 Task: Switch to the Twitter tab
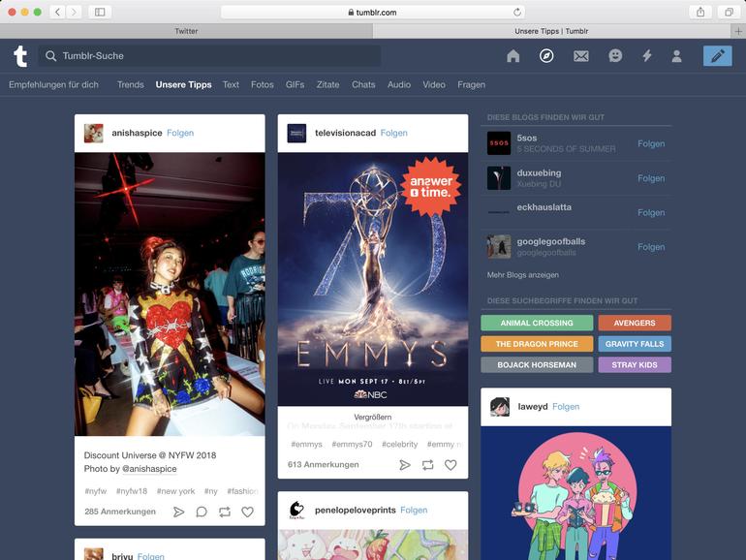(186, 31)
